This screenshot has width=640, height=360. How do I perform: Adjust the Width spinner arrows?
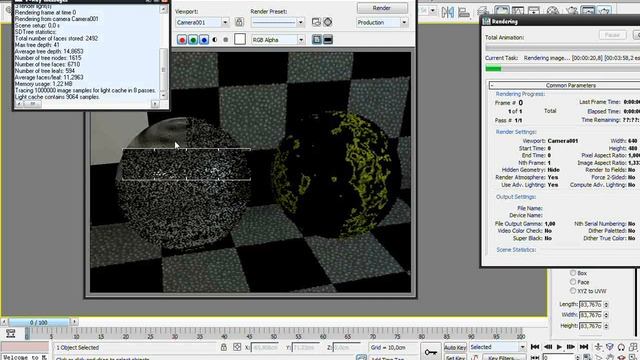[x=606, y=315]
